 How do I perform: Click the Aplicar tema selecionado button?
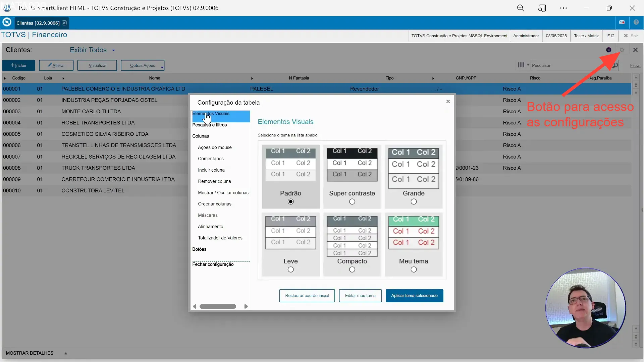[415, 296]
